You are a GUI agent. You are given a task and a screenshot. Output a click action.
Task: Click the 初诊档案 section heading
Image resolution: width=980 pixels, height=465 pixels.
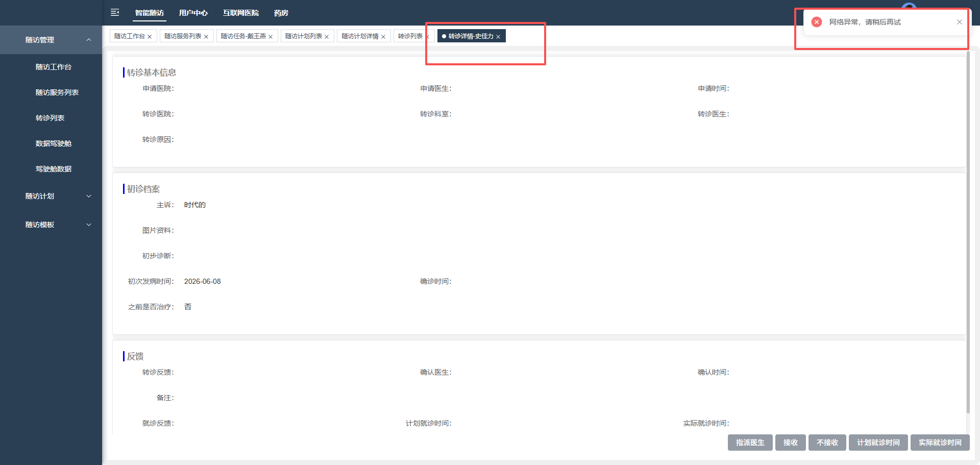click(143, 189)
